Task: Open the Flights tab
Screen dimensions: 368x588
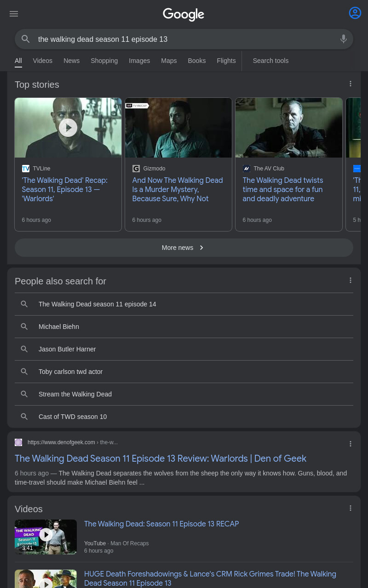Action: point(226,61)
